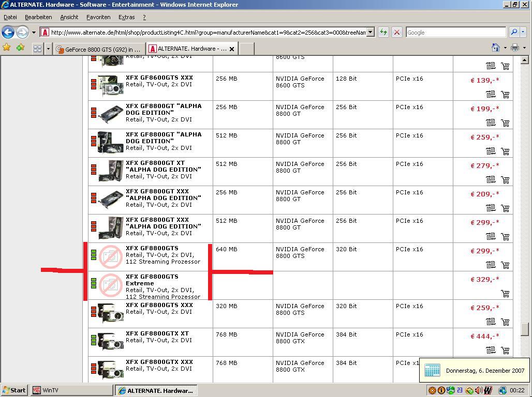532x397 pixels.
Task: Click the browser Forward arrow button
Action: click(22, 33)
